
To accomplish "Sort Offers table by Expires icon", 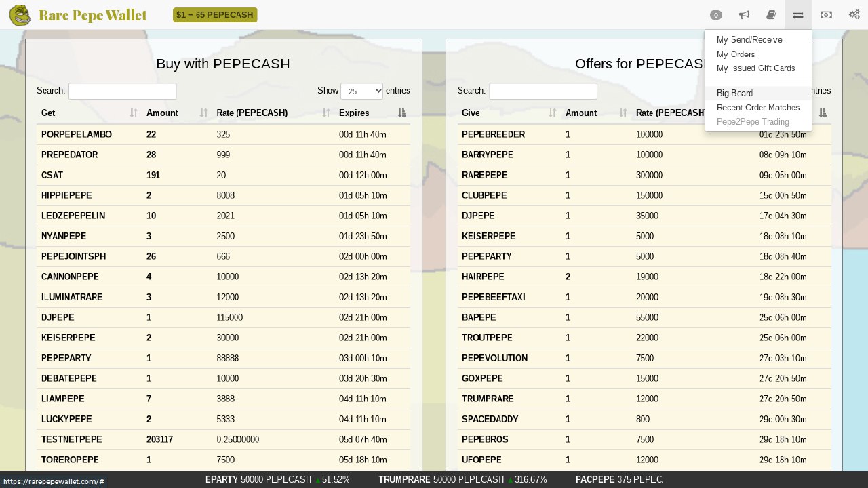I will tap(823, 113).
